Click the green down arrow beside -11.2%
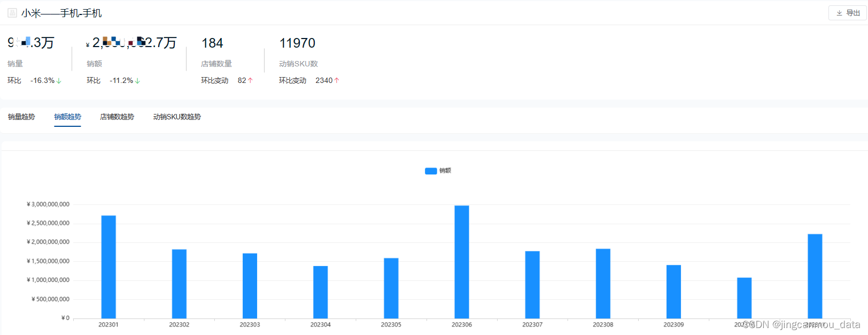868x335 pixels. tap(137, 81)
